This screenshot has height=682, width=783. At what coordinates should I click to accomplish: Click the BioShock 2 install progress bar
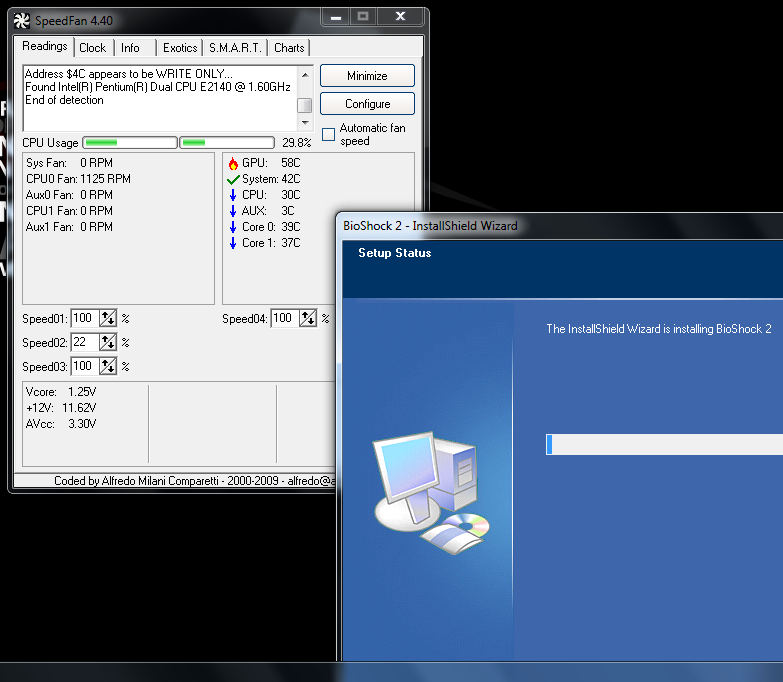click(x=664, y=444)
